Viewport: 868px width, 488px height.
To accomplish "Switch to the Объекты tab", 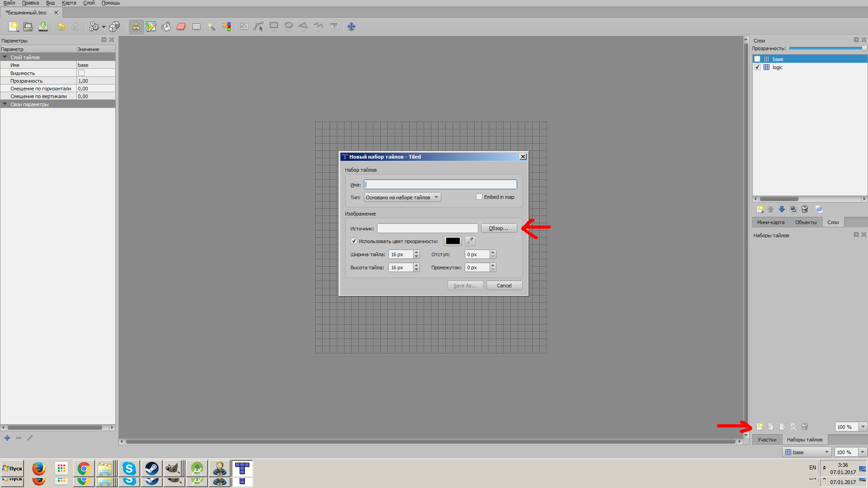I will [x=806, y=222].
